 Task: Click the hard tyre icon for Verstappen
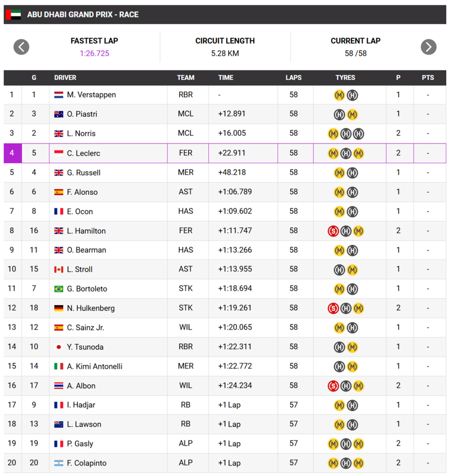click(x=352, y=95)
